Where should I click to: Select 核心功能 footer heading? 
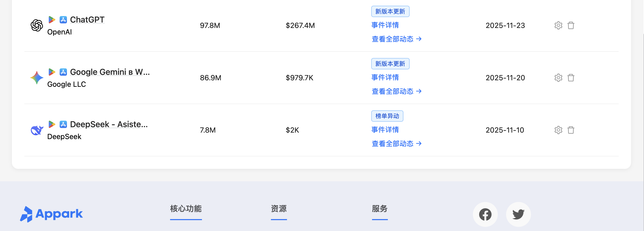click(186, 209)
